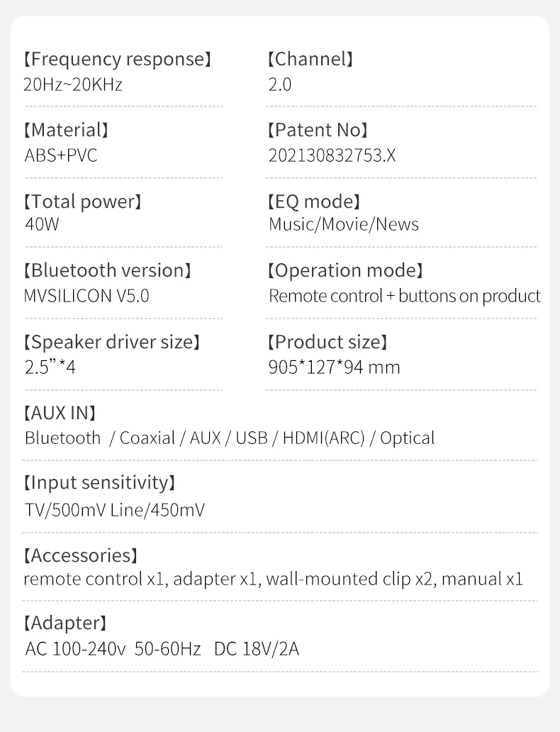
Task: Click the EQ mode heading
Action: click(313, 202)
